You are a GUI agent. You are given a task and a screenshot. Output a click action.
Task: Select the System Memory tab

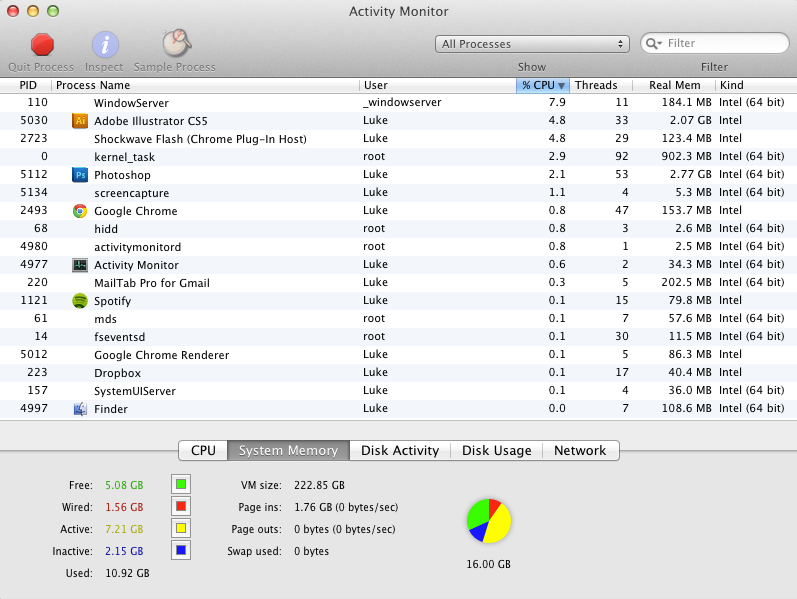click(x=288, y=451)
